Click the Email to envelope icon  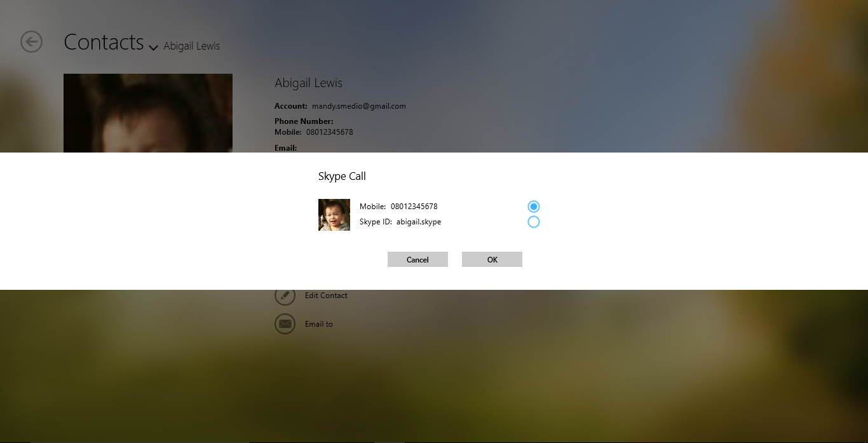[285, 324]
